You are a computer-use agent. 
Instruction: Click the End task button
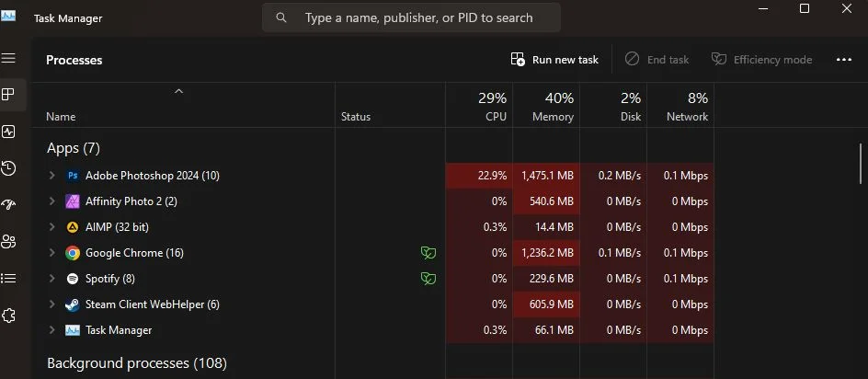(657, 60)
